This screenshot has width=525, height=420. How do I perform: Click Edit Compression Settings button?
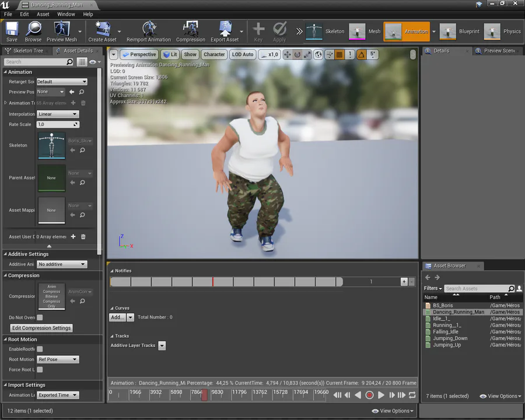coord(41,328)
